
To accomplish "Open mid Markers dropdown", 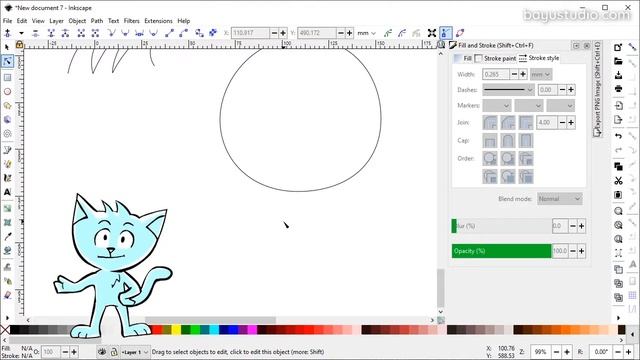I will pyautogui.click(x=529, y=106).
